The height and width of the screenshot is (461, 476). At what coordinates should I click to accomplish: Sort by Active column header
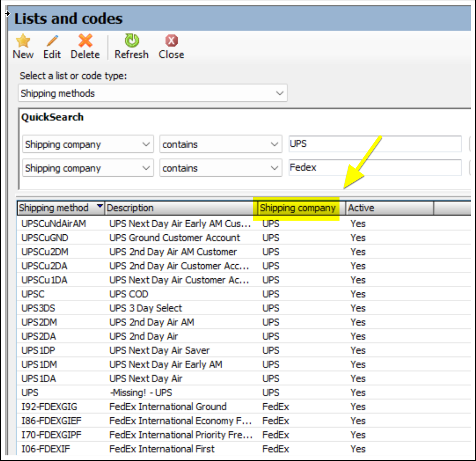tap(389, 208)
